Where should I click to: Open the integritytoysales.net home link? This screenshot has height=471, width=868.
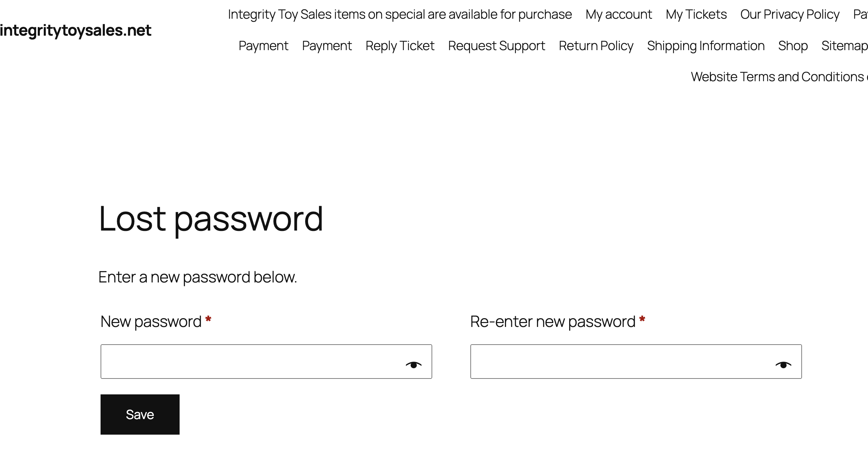pyautogui.click(x=76, y=30)
